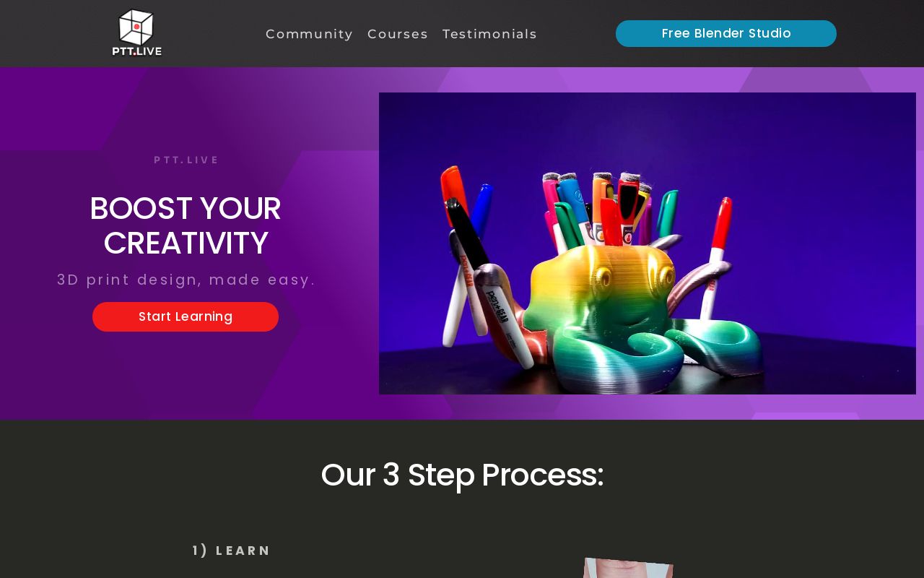Click the 'Our 3 Step Process:' heading

click(462, 475)
